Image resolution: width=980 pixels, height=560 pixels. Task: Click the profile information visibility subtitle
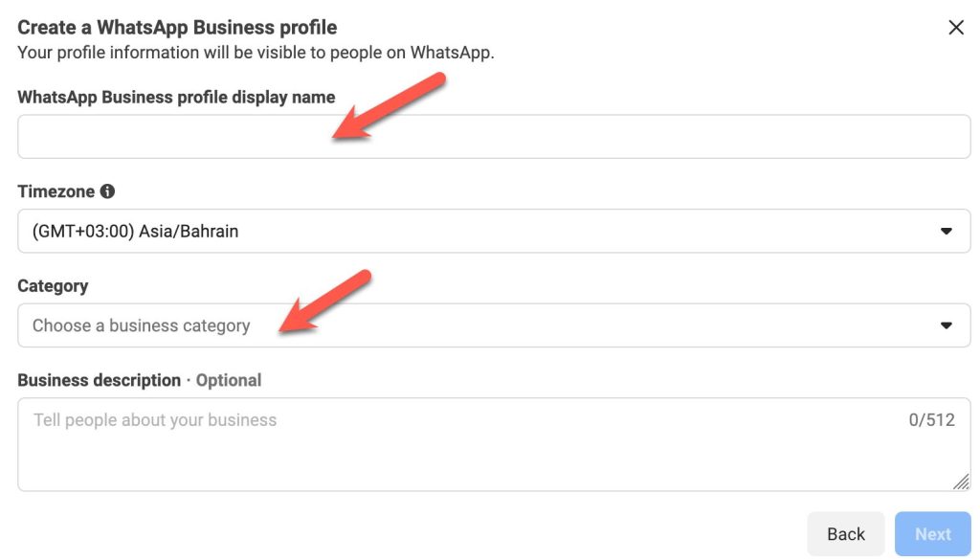click(256, 53)
